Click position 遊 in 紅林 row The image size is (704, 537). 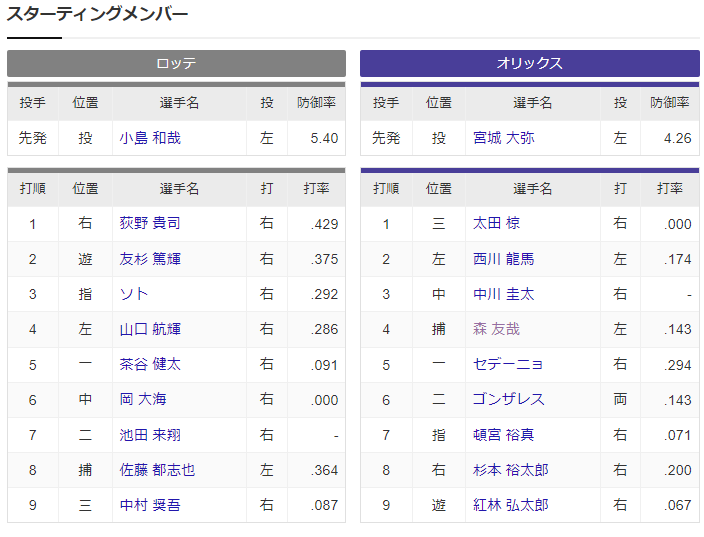[439, 505]
